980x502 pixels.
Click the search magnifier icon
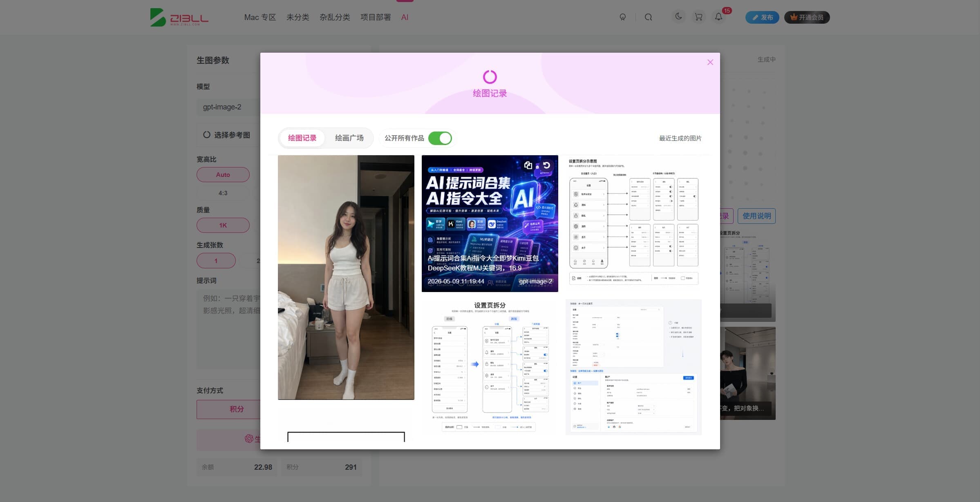point(648,17)
